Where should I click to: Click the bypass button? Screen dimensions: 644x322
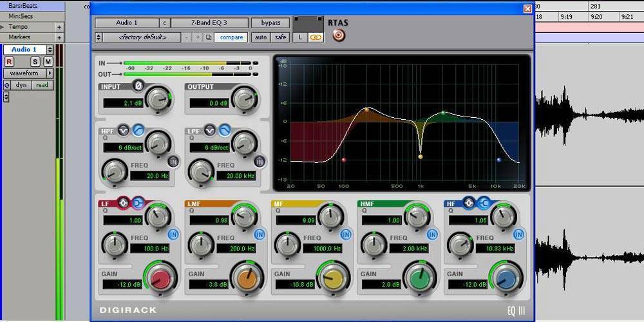(271, 23)
